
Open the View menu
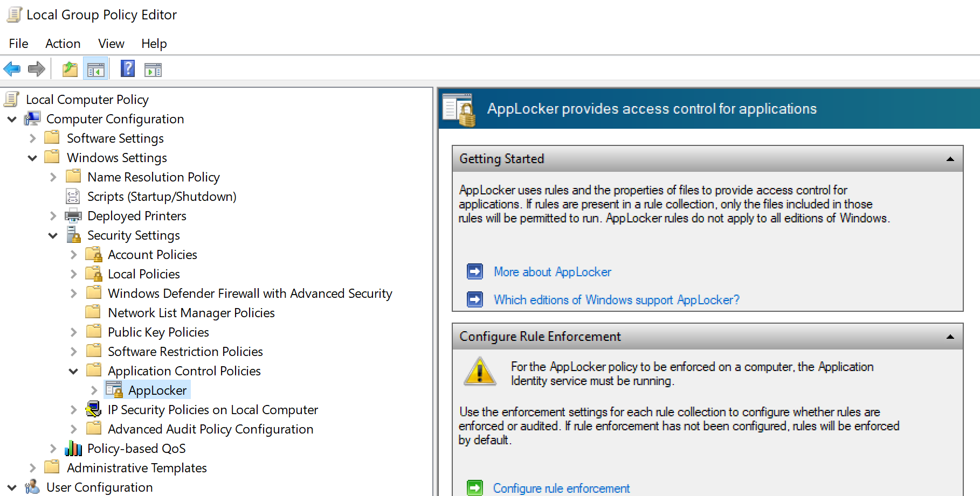111,44
